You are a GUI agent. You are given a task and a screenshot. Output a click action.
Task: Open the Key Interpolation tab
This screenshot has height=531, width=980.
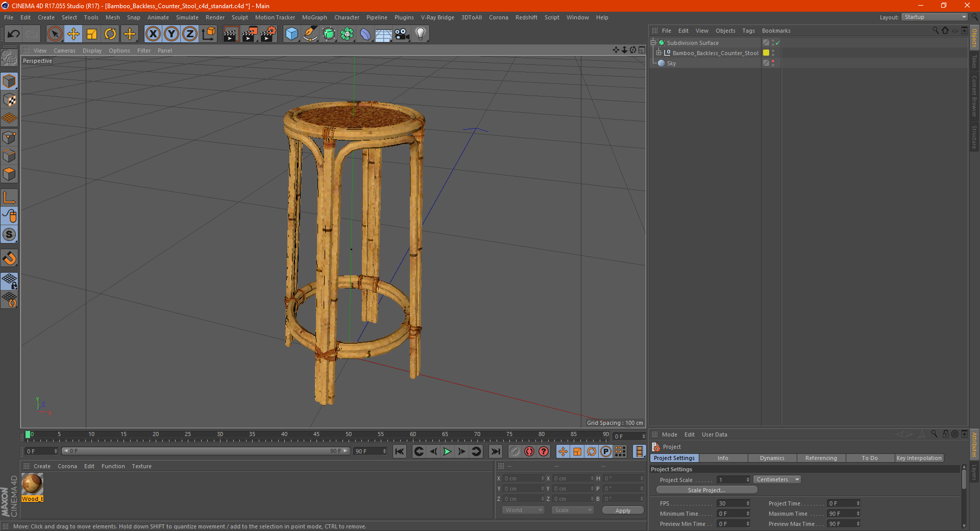pyautogui.click(x=919, y=458)
